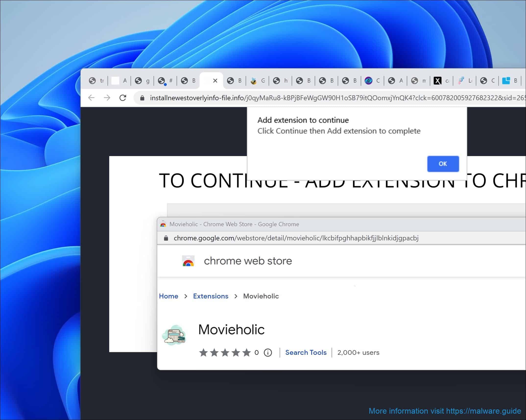This screenshot has width=526, height=420.
Task: Open the pink-blue icon 'Lo' tab
Action: [x=465, y=81]
